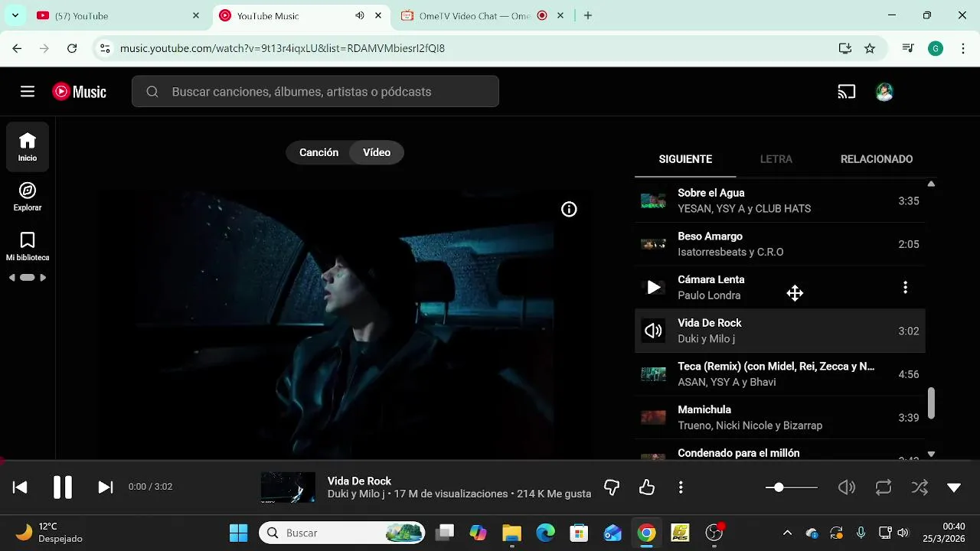Viewport: 980px width, 551px height.
Task: Open the YouTube Music hamburger menu
Action: pyautogui.click(x=28, y=92)
